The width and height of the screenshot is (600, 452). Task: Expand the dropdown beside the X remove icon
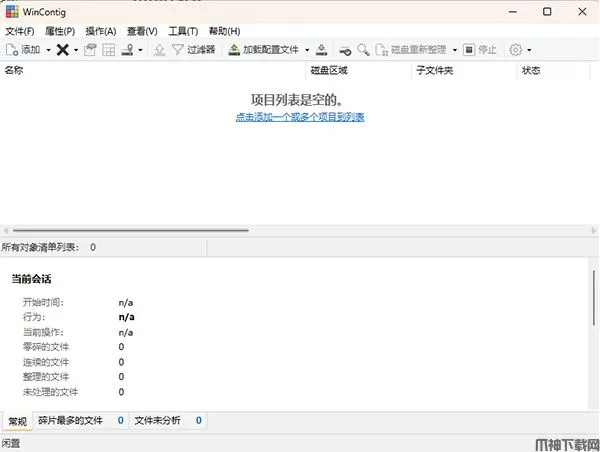(x=76, y=50)
